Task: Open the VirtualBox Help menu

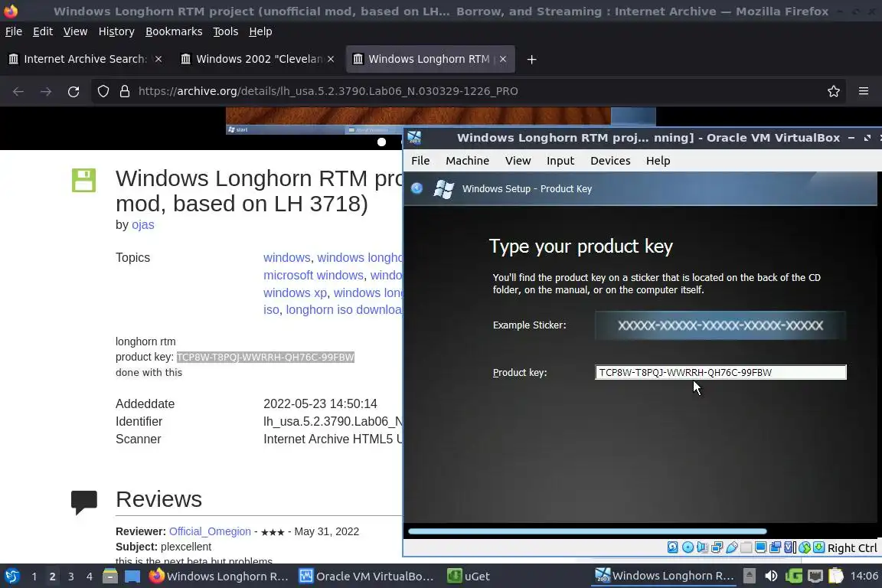Action: [x=658, y=160]
